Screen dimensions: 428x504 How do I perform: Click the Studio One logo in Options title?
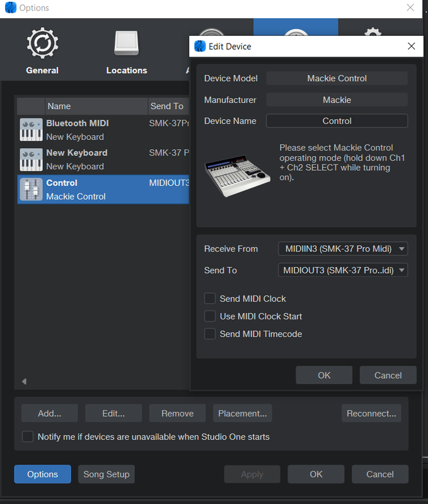(x=11, y=8)
